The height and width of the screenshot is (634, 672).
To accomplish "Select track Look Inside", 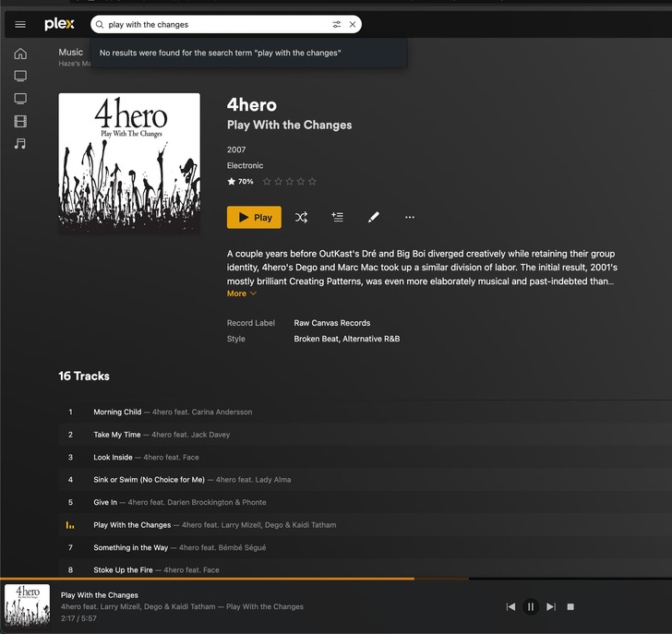I will [x=113, y=457].
